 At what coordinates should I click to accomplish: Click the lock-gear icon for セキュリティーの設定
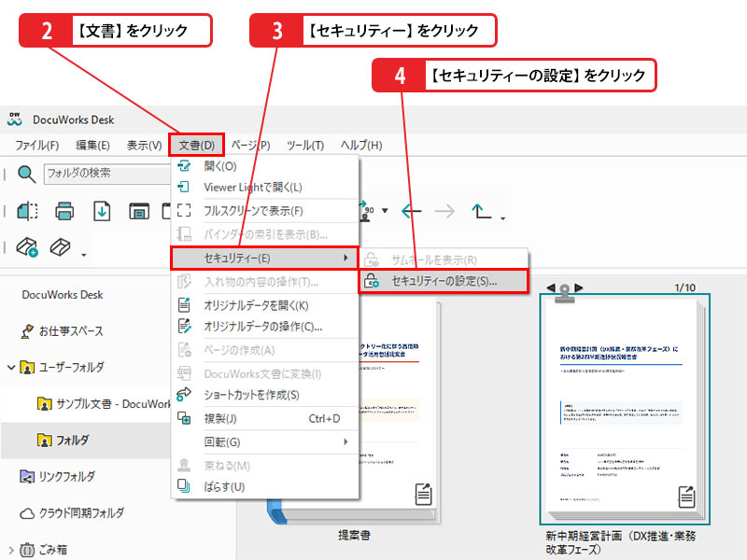(x=371, y=281)
